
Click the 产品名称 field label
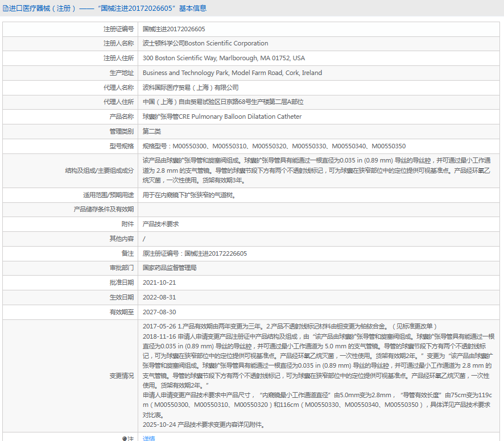(x=122, y=117)
